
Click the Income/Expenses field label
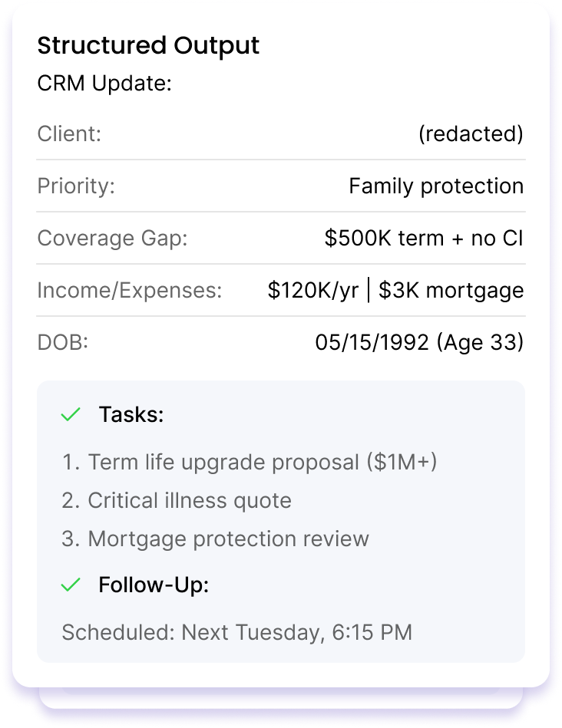130,291
